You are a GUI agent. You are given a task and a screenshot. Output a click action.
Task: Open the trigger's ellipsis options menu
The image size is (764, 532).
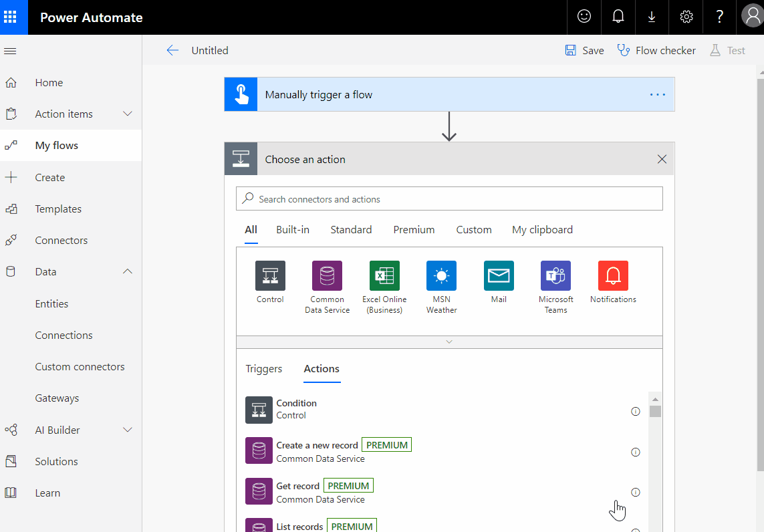[657, 94]
